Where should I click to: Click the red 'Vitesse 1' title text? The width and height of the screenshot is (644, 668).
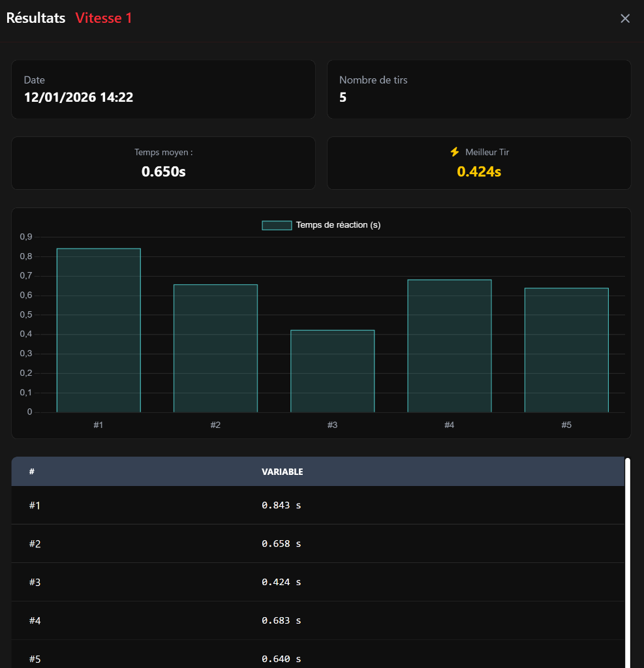pos(104,18)
